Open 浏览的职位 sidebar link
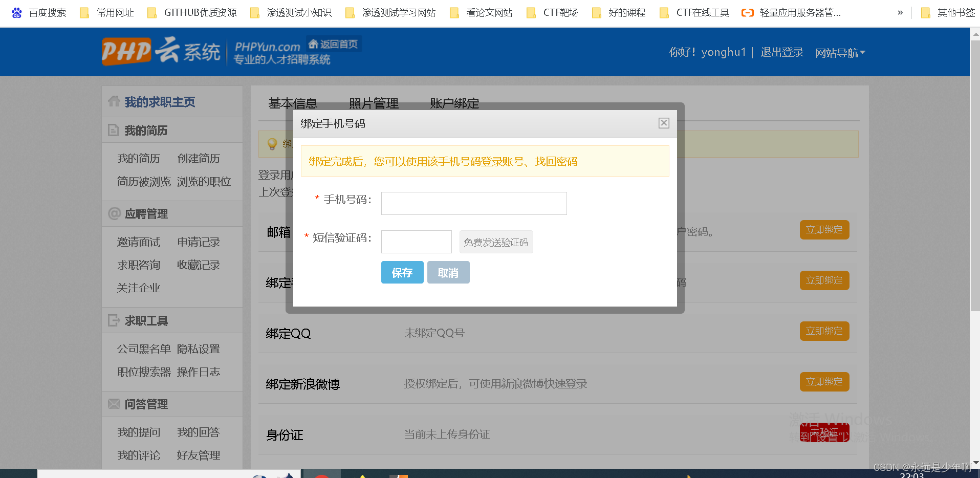Image resolution: width=980 pixels, height=478 pixels. 204,182
